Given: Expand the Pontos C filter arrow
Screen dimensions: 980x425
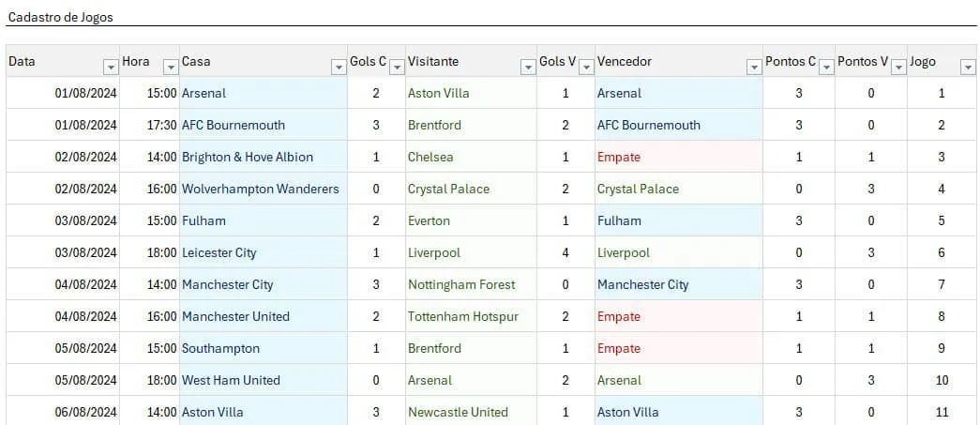Looking at the screenshot, I should [826, 67].
